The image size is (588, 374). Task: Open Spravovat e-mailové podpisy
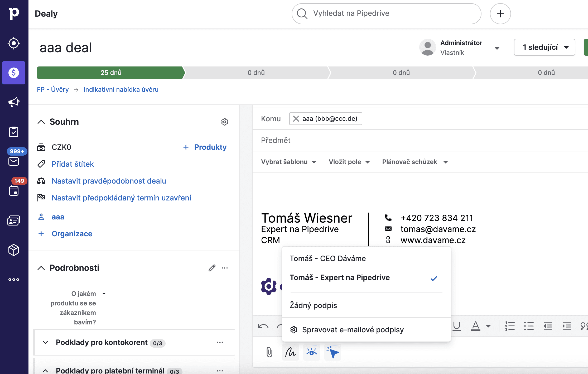coord(353,330)
